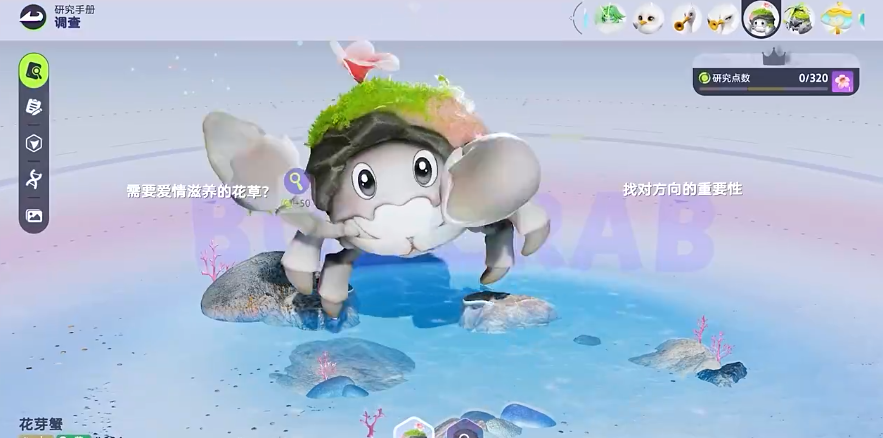Click the 研究点数 label
The height and width of the screenshot is (438, 883).
(x=732, y=78)
